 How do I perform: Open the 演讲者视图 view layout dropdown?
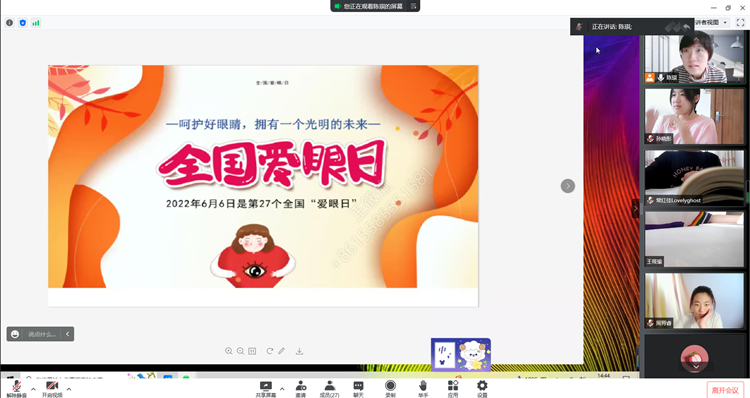tap(712, 22)
